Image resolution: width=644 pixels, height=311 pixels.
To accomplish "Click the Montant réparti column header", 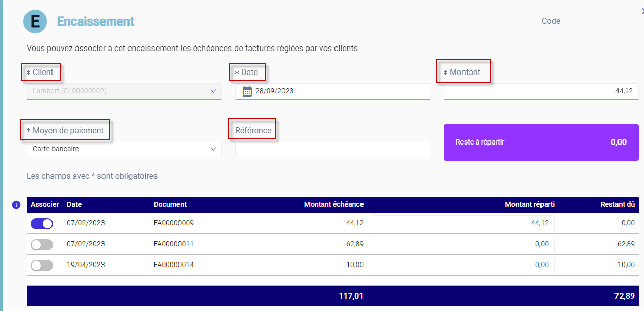I will coord(530,204).
